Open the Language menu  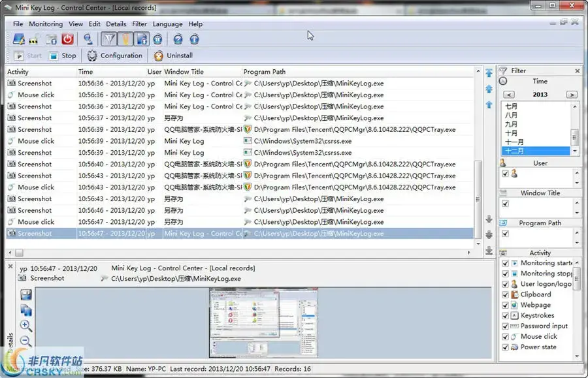167,24
